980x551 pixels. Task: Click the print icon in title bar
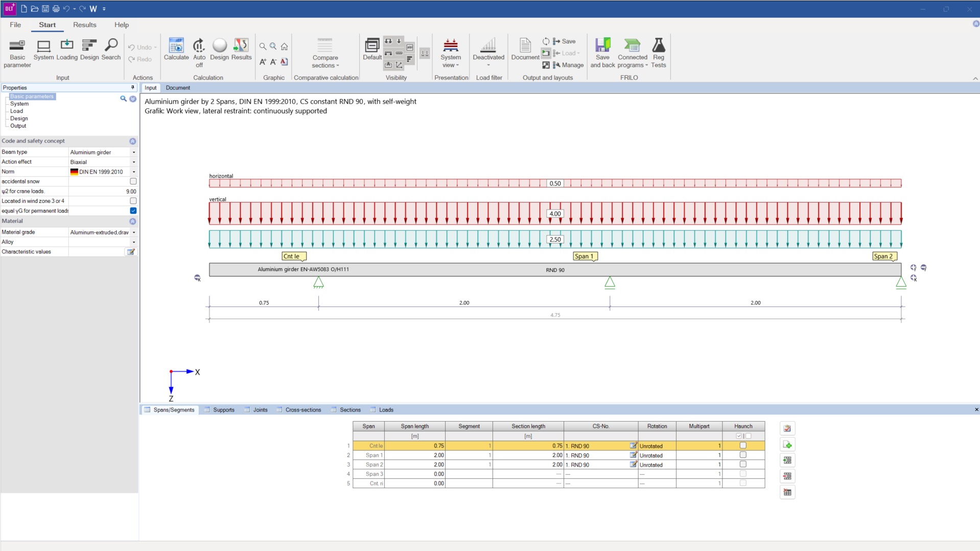pos(56,9)
